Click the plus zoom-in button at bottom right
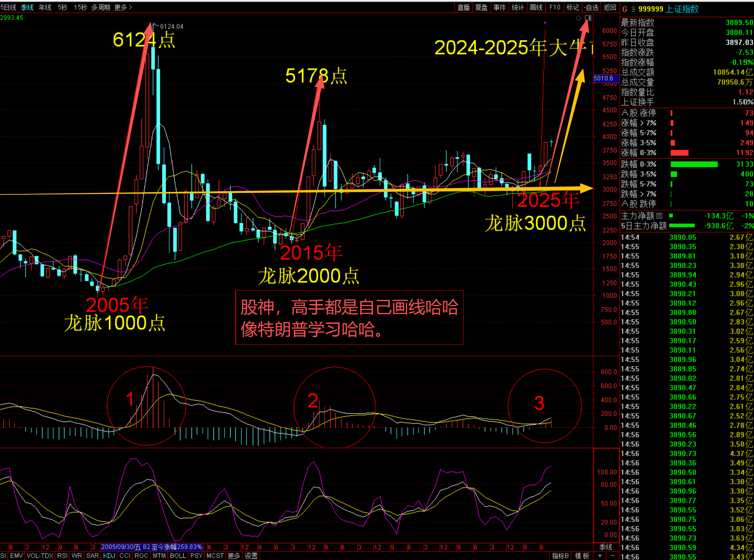The width and height of the screenshot is (754, 560). (x=600, y=556)
